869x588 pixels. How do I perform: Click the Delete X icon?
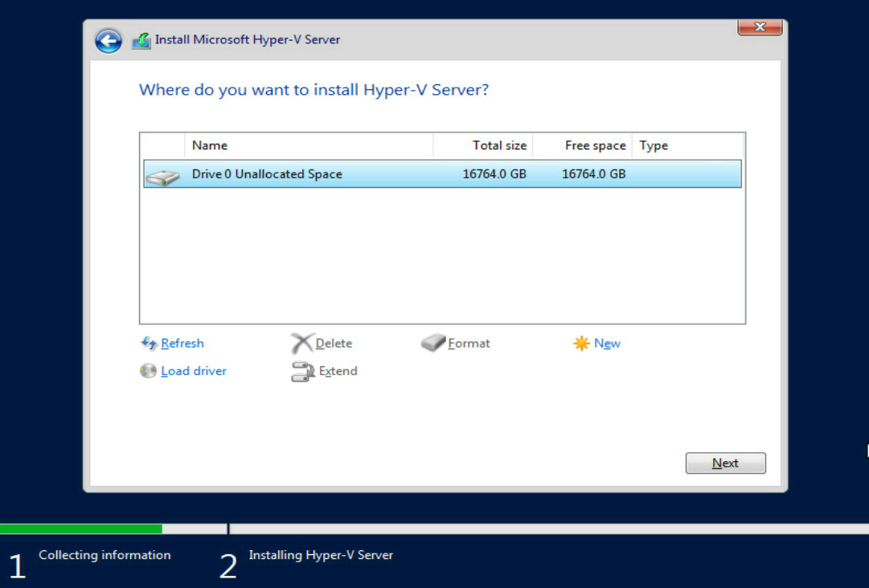302,343
